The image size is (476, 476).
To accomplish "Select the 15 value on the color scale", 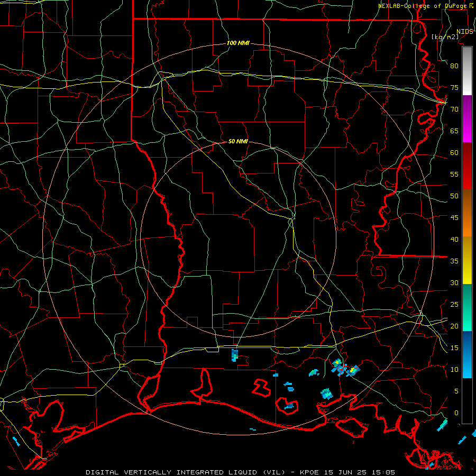I will (454, 348).
